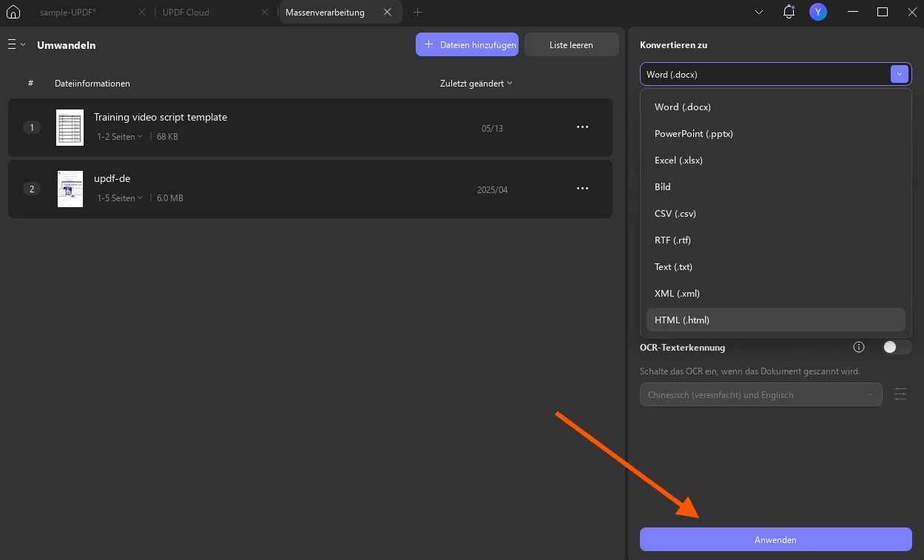The width and height of the screenshot is (924, 560).
Task: Select Word (.docx) in the list
Action: coord(776,107)
